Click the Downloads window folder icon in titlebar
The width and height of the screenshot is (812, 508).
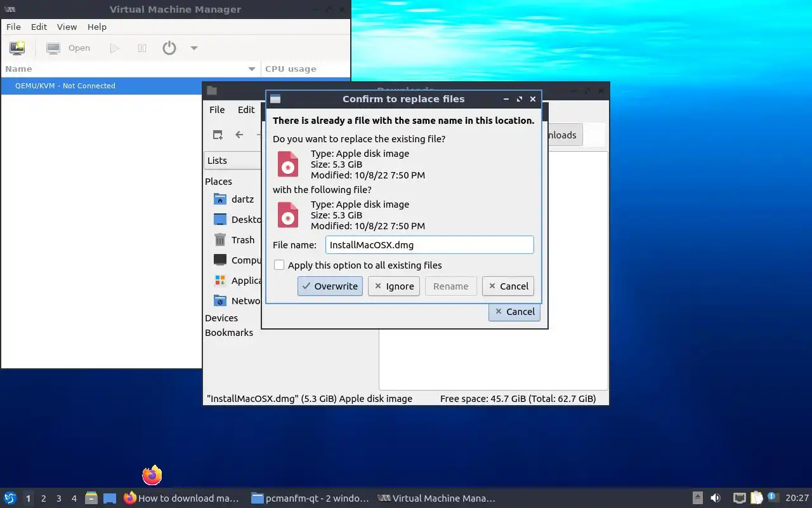212,91
